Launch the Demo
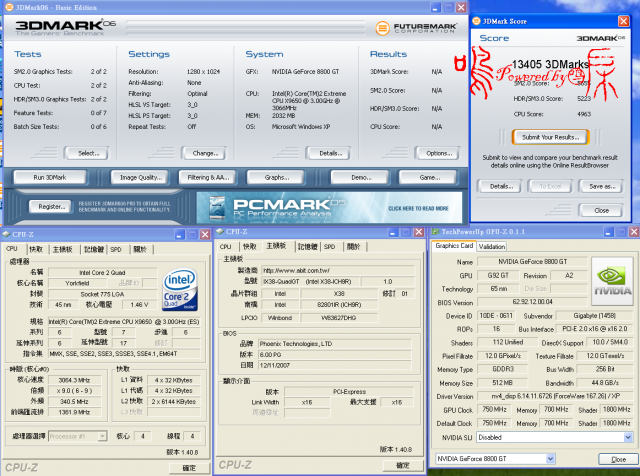The width and height of the screenshot is (640, 476). [361, 177]
